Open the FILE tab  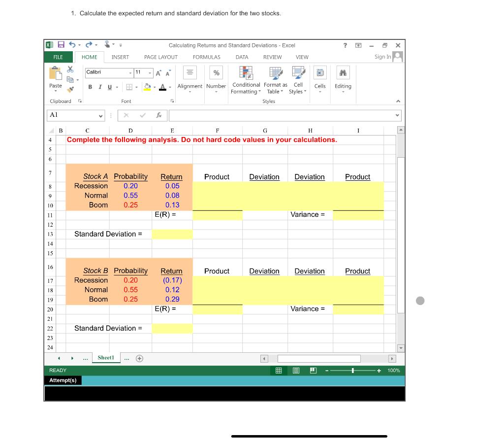pyautogui.click(x=58, y=57)
